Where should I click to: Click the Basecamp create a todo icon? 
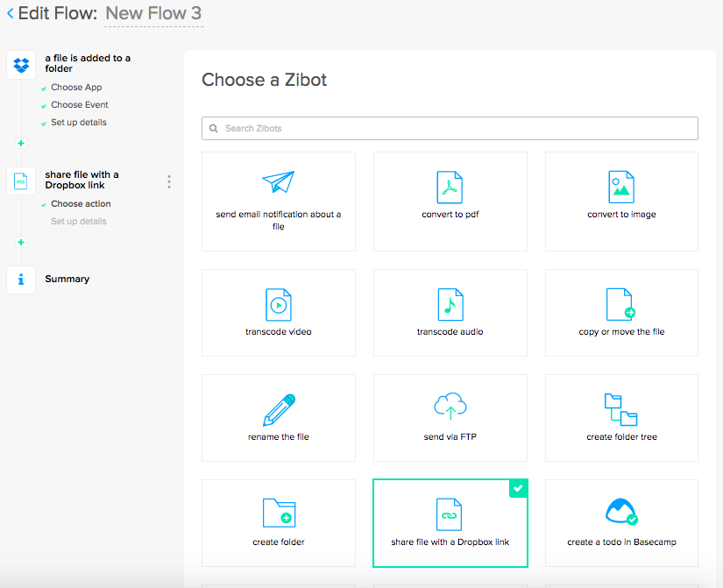coord(621,513)
